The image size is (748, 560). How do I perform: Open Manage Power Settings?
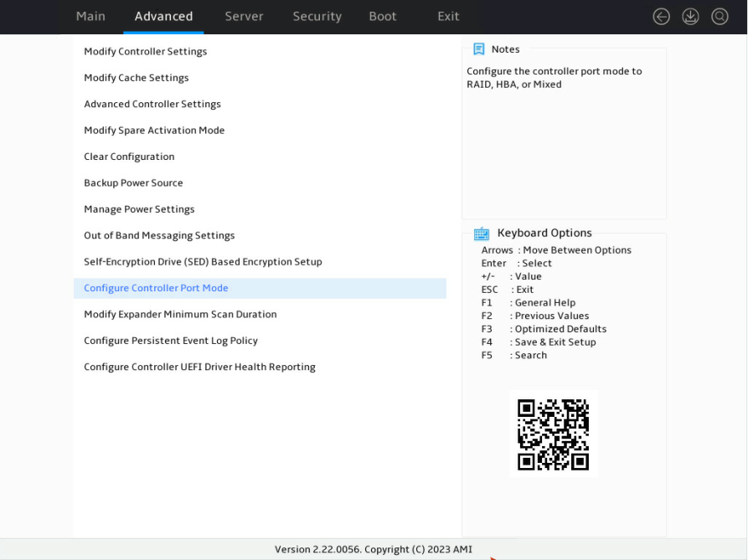tap(260, 209)
